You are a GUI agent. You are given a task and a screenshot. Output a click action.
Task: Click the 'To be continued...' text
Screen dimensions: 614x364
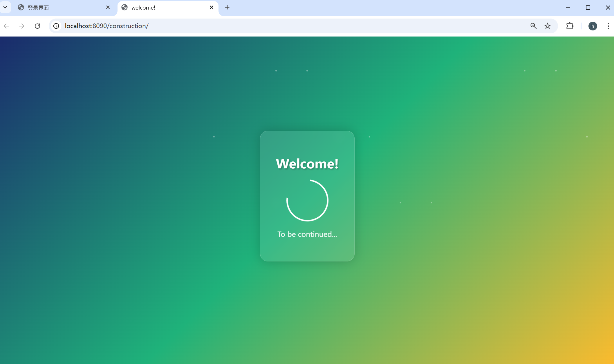point(307,234)
